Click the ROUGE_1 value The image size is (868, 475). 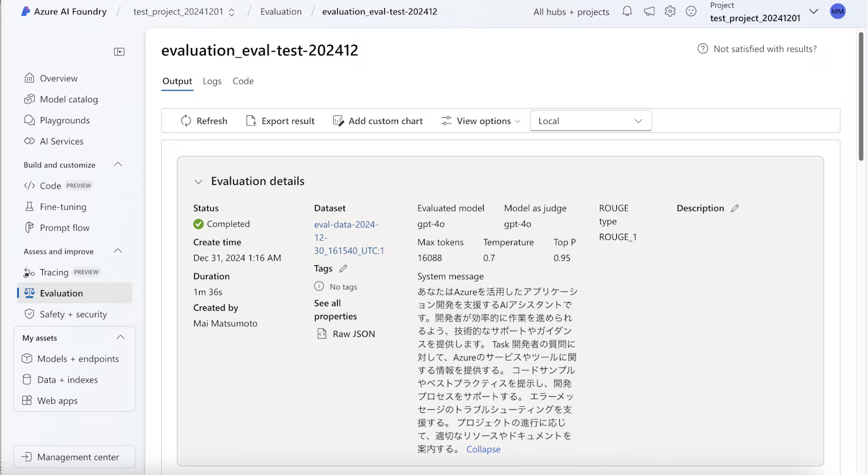coord(618,237)
